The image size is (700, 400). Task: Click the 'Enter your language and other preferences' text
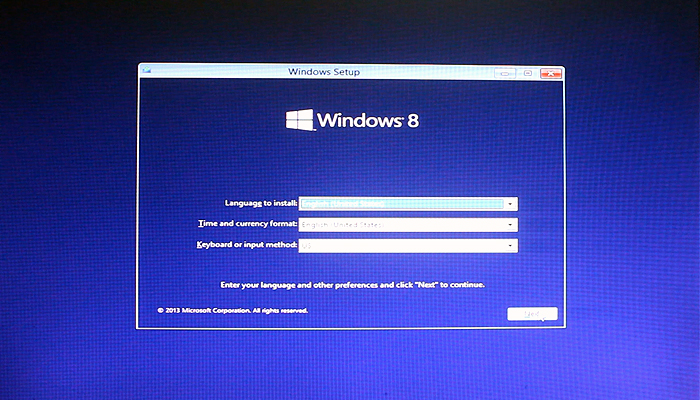click(x=352, y=285)
